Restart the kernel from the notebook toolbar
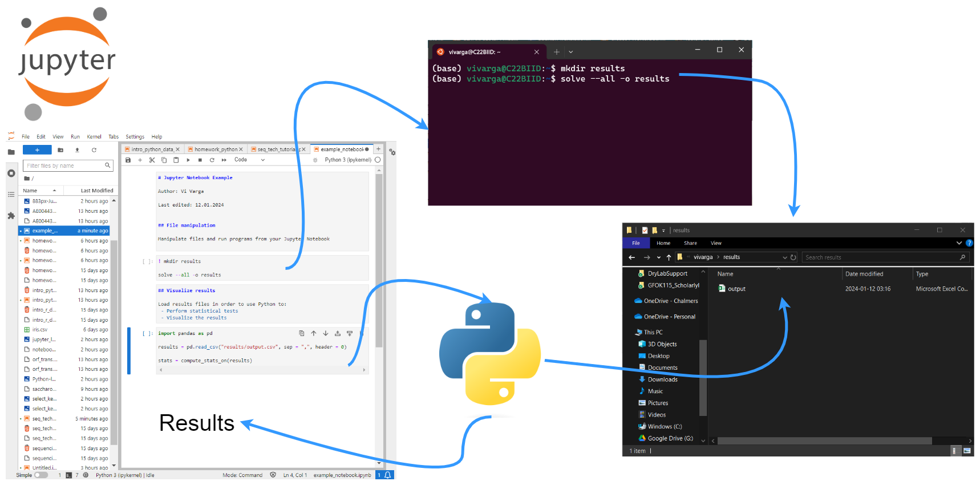Screen dimensions: 980x485 [x=212, y=160]
